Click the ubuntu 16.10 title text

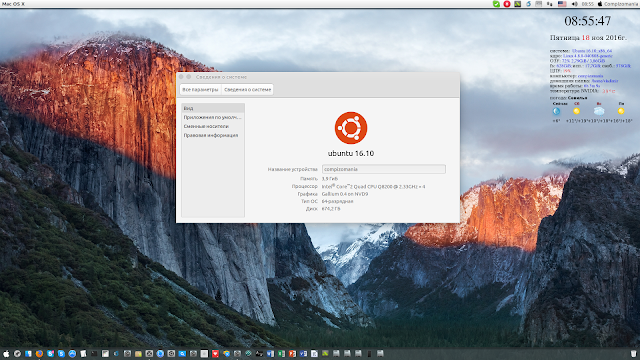coord(351,153)
